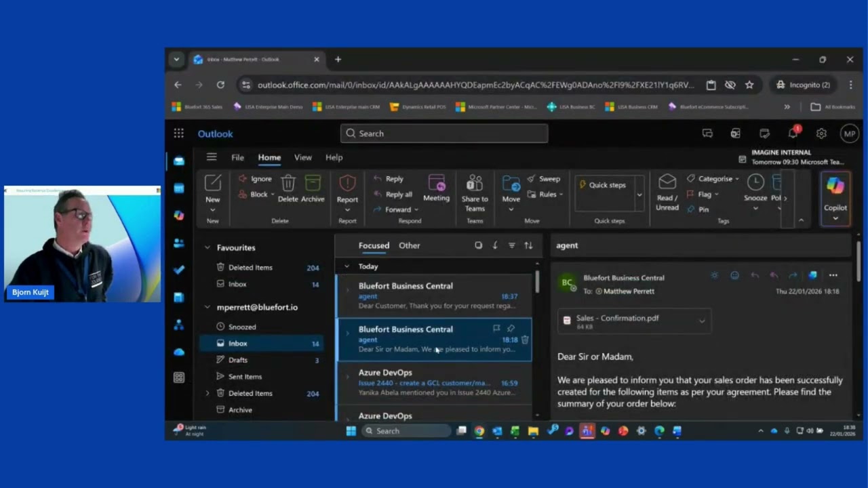Click Reply all in the ribbon
The image size is (868, 488).
coord(393,195)
